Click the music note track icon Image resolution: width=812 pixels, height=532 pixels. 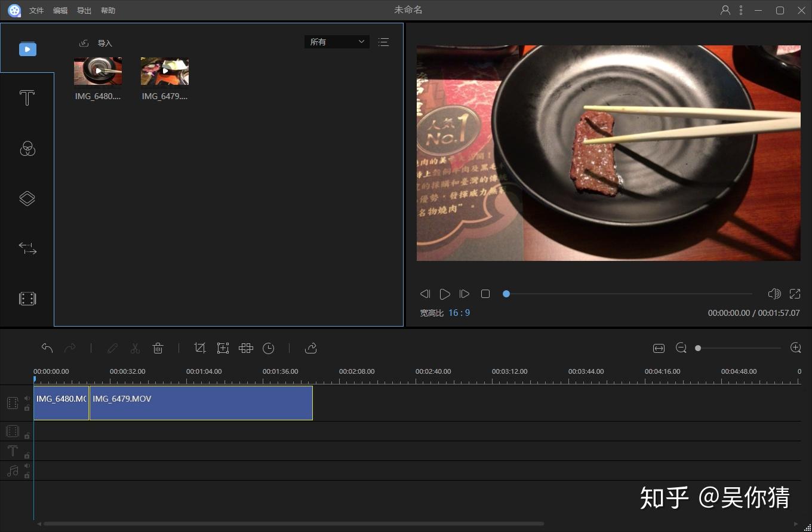click(13, 471)
